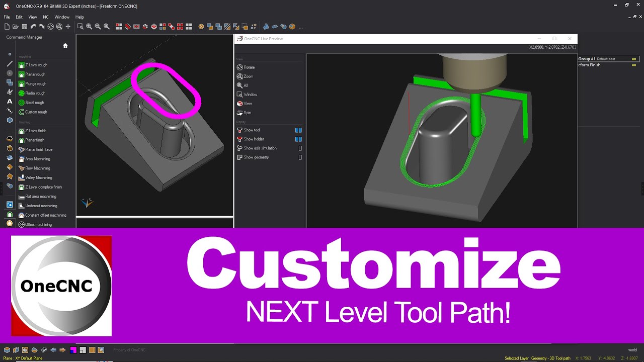Open the Edit menu
Viewport: 644px width, 362px height.
click(19, 17)
